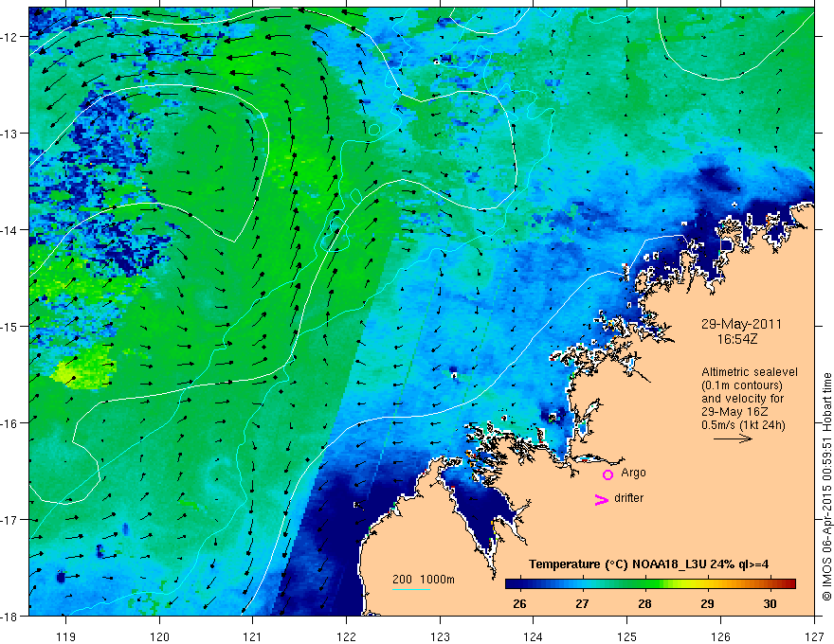Viewport: 834px width, 644px height.
Task: Click longitude axis label 124
Action: 534,636
